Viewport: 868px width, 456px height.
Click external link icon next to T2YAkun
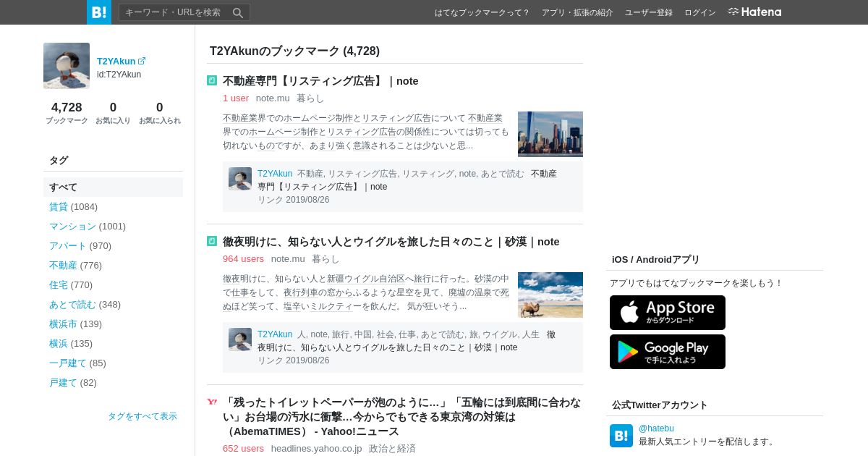coord(142,61)
